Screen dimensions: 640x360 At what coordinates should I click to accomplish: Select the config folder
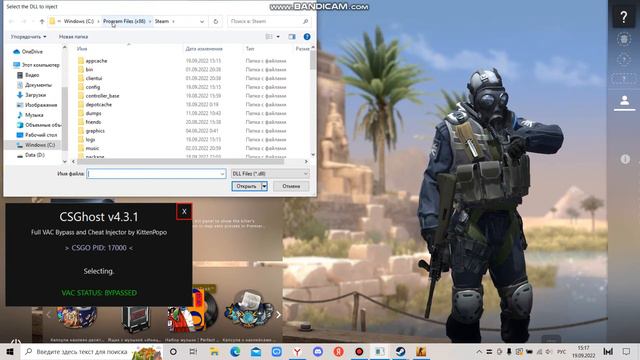(x=93, y=87)
